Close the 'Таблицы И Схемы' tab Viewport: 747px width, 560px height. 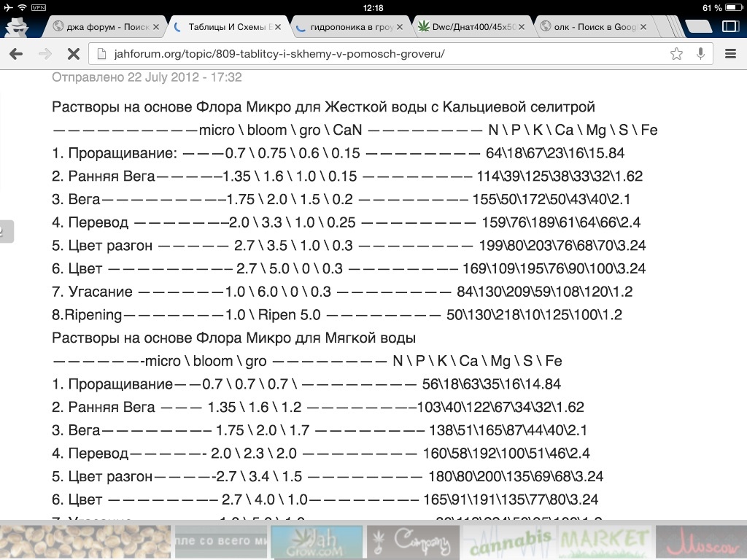pos(279,27)
